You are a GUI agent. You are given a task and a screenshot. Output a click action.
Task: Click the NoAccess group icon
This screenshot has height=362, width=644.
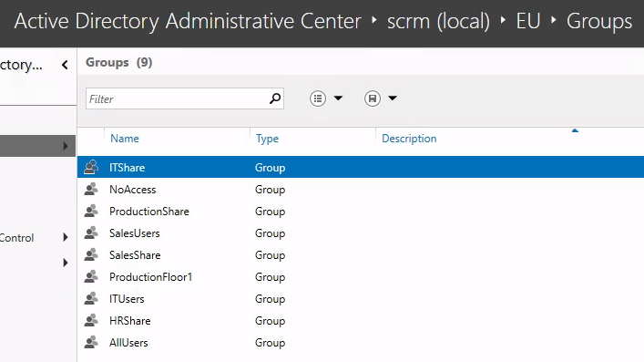(91, 189)
